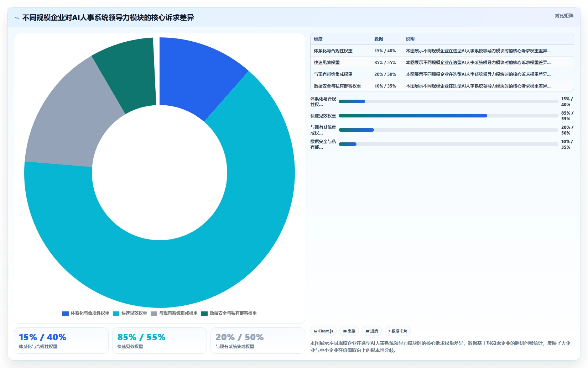Toggle the 数据安全与私有部署权重 legend swatch
This screenshot has width=588, height=368.
point(204,314)
